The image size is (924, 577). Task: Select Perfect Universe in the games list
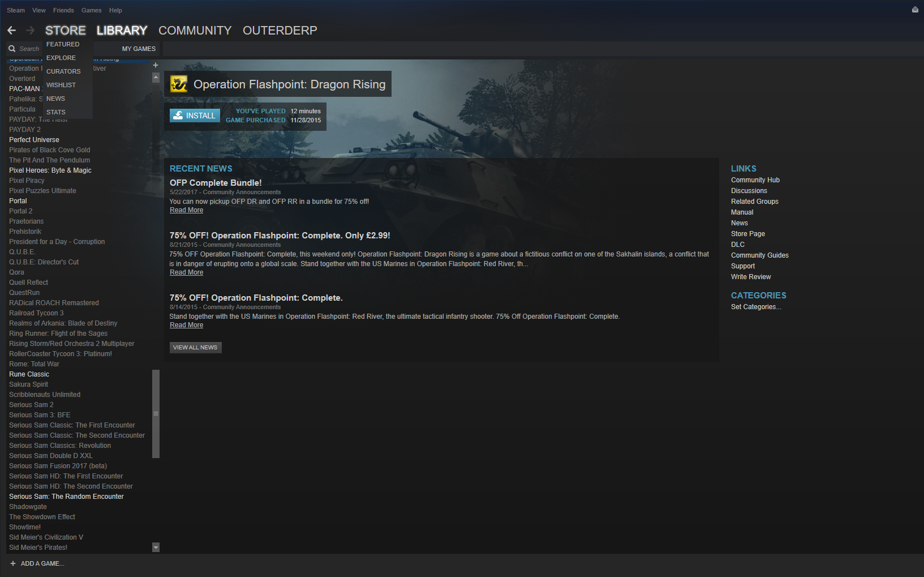[x=34, y=140]
